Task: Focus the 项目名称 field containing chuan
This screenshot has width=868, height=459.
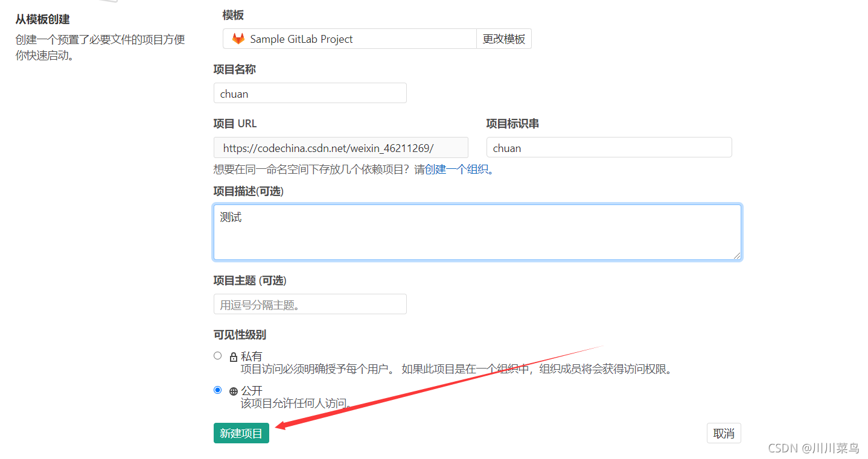Action: point(310,93)
